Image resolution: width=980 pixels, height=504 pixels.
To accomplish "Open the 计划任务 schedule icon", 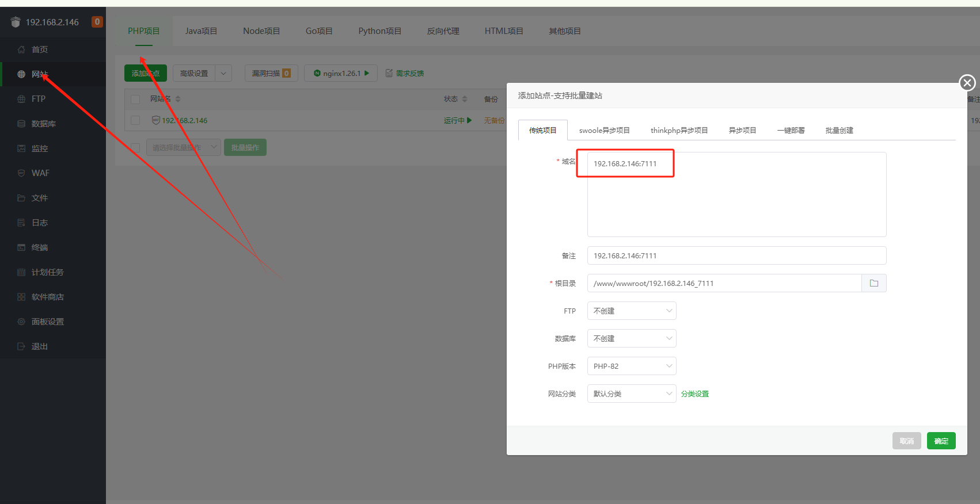I will tap(21, 272).
